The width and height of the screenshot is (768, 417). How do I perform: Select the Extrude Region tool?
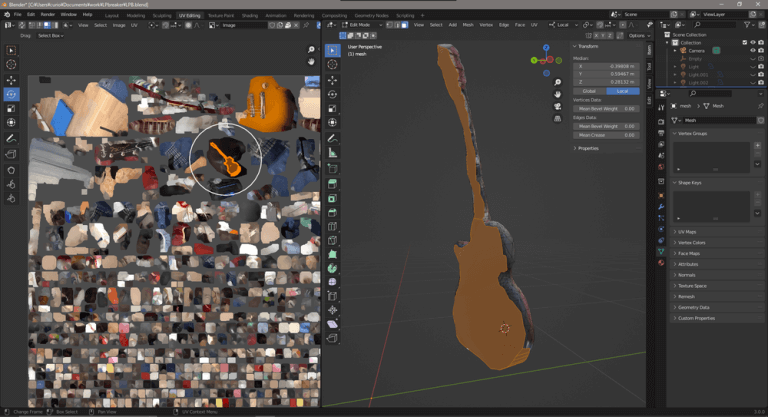pyautogui.click(x=333, y=184)
